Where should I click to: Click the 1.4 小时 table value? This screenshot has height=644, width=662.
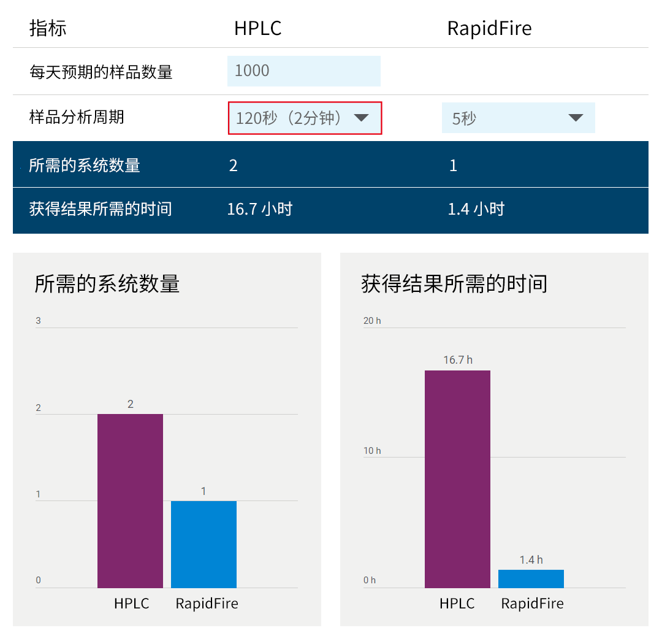(476, 209)
